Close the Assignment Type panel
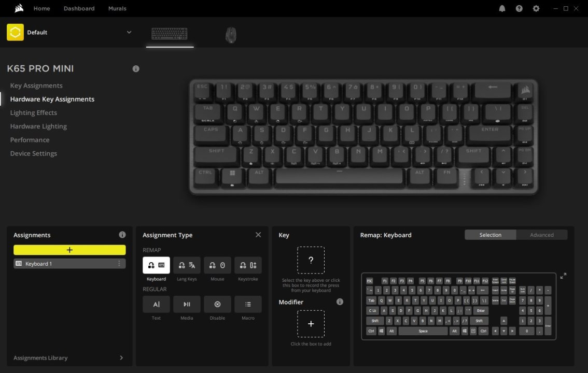Screen dimensions: 588x373 pyautogui.click(x=258, y=235)
